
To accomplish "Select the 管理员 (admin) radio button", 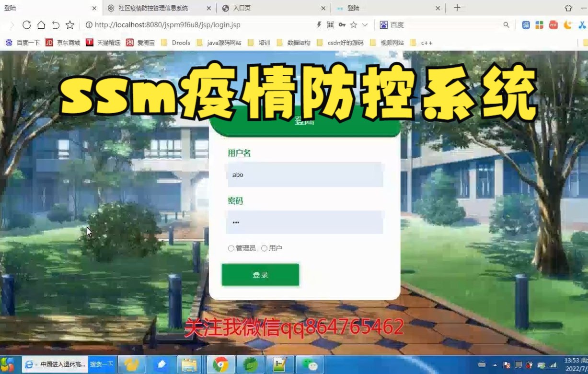I will [x=231, y=248].
